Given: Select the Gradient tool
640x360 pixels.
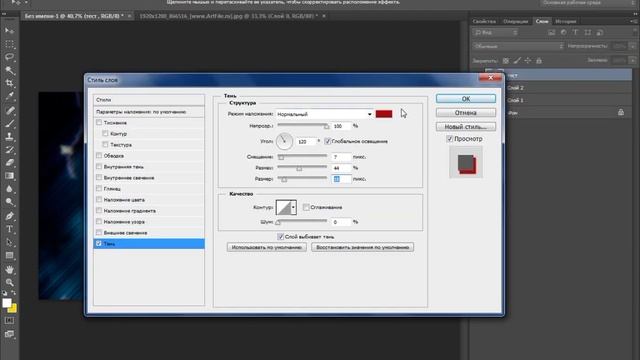Looking at the screenshot, I should [9, 176].
